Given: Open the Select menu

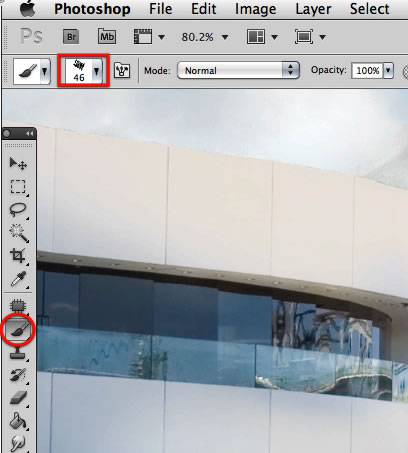Looking at the screenshot, I should click(x=369, y=9).
